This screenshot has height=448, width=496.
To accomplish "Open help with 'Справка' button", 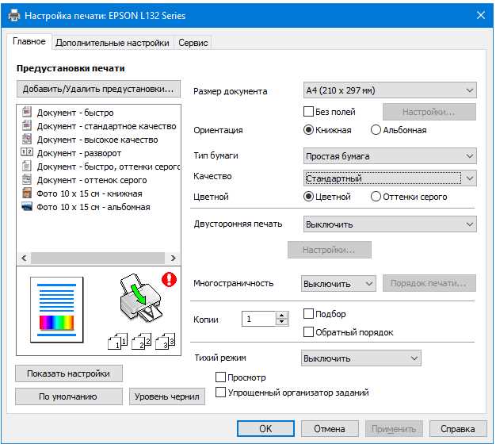I will click(x=458, y=429).
